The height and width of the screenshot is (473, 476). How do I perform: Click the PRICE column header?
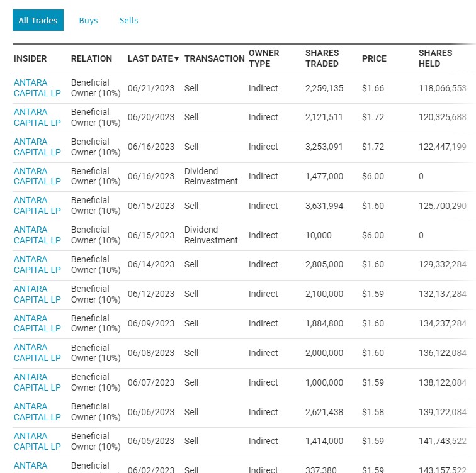(374, 58)
